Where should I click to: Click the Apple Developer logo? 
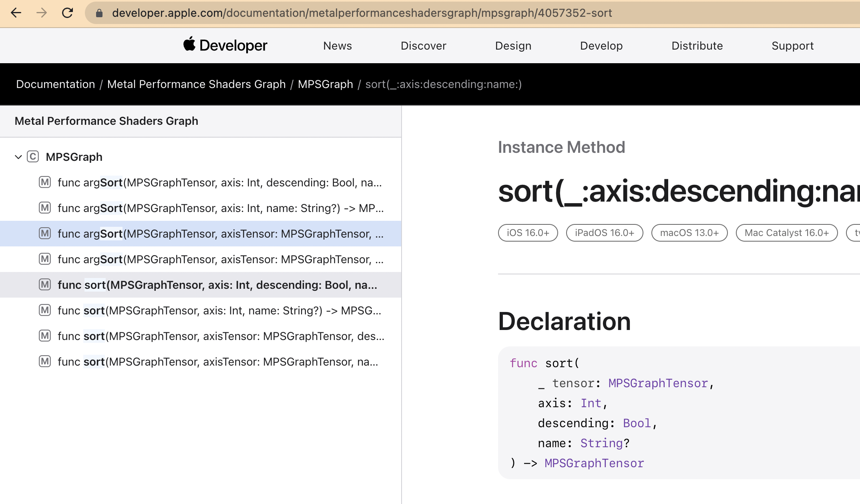(x=225, y=45)
